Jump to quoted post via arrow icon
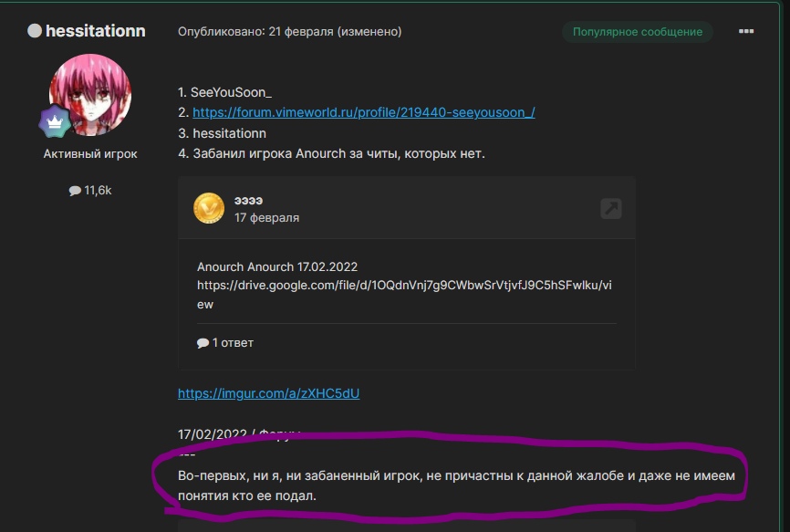This screenshot has height=532, width=790. point(611,208)
